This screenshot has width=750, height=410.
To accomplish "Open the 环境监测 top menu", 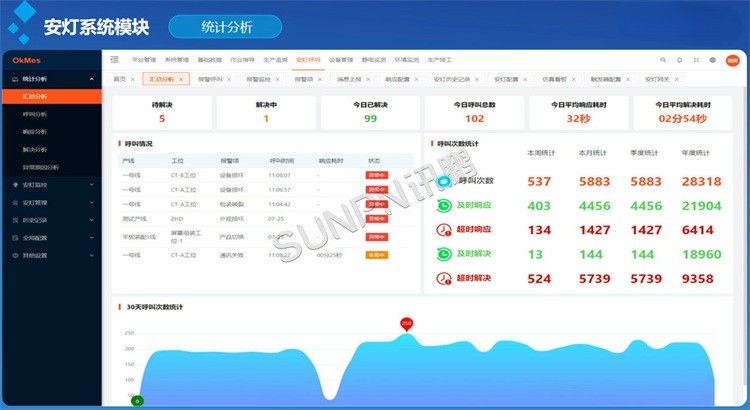I will [407, 60].
